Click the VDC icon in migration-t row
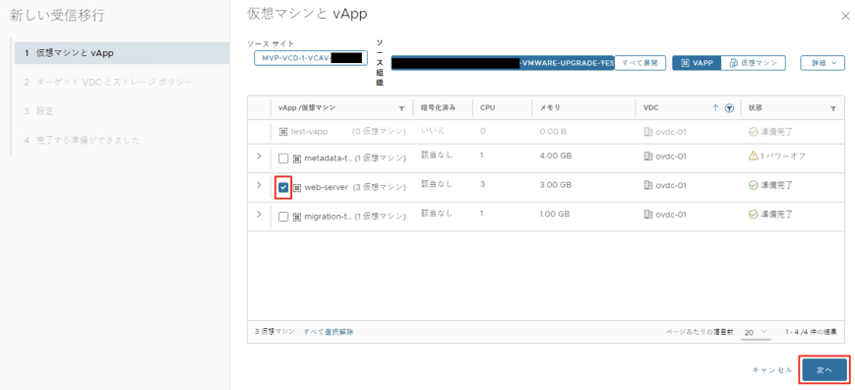 coord(648,214)
